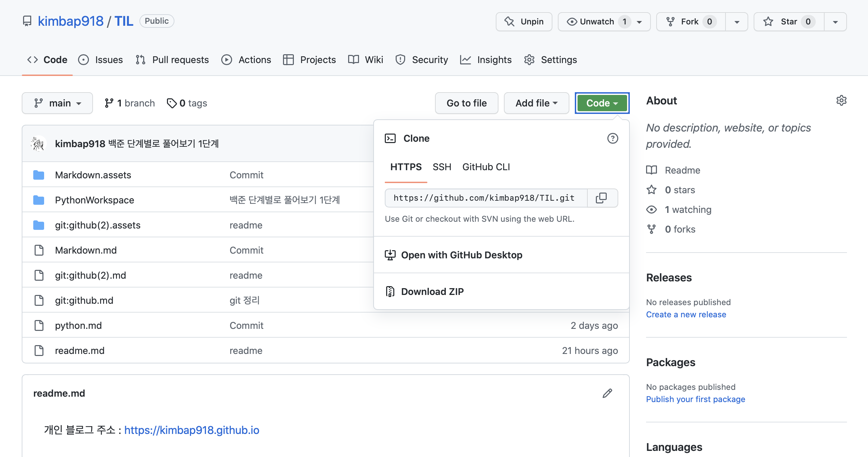Choose Download ZIP

pyautogui.click(x=501, y=292)
